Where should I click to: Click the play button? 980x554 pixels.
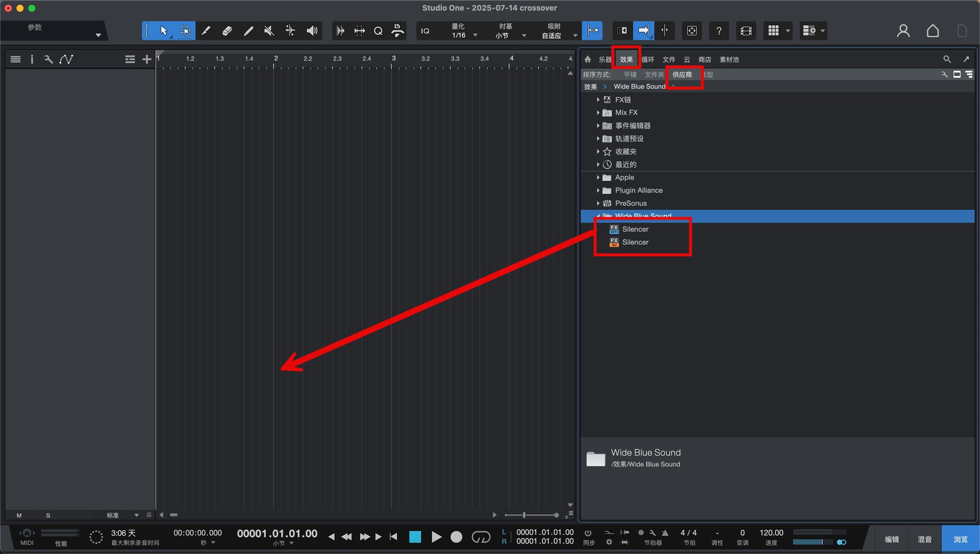click(x=436, y=537)
